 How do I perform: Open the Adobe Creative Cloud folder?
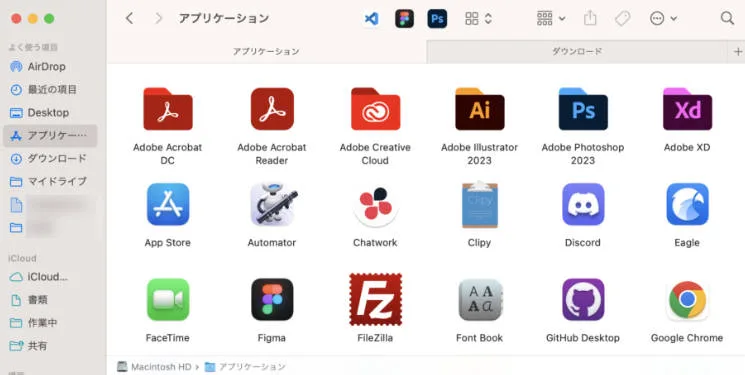coord(375,109)
